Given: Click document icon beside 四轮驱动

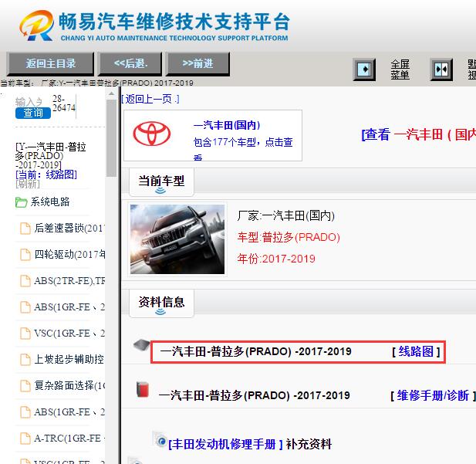Looking at the screenshot, I should (x=25, y=255).
